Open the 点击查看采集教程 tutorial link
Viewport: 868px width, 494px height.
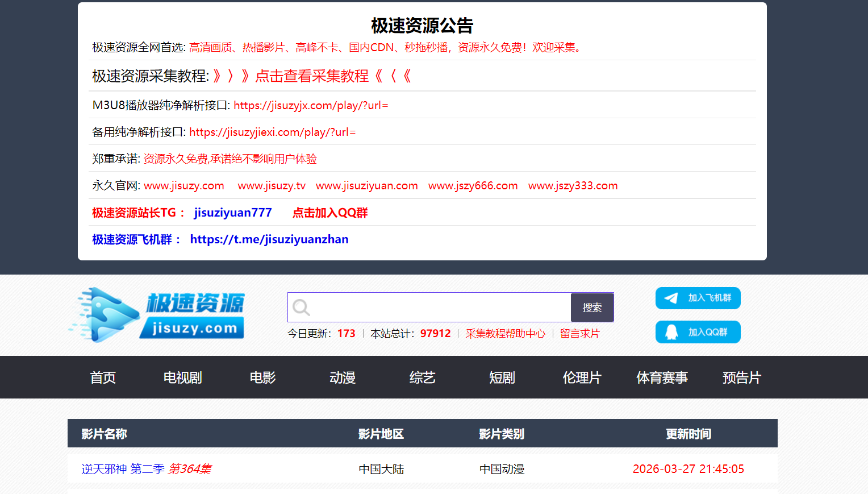[312, 76]
